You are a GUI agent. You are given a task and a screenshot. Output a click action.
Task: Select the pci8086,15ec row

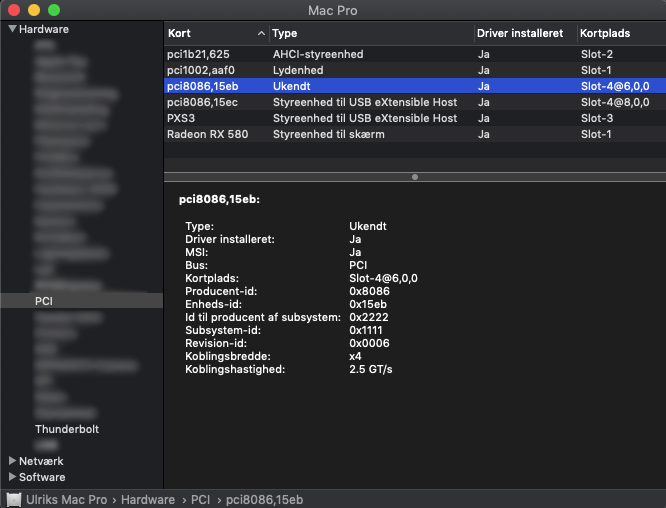pos(415,102)
